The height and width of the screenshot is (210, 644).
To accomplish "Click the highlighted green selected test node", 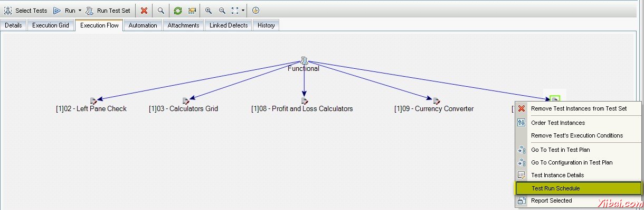I will click(554, 99).
